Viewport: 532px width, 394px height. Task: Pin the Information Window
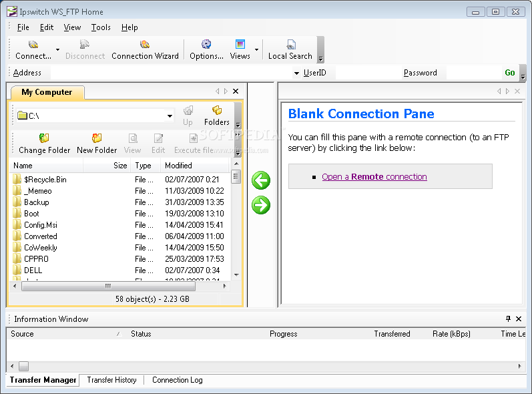(x=508, y=319)
